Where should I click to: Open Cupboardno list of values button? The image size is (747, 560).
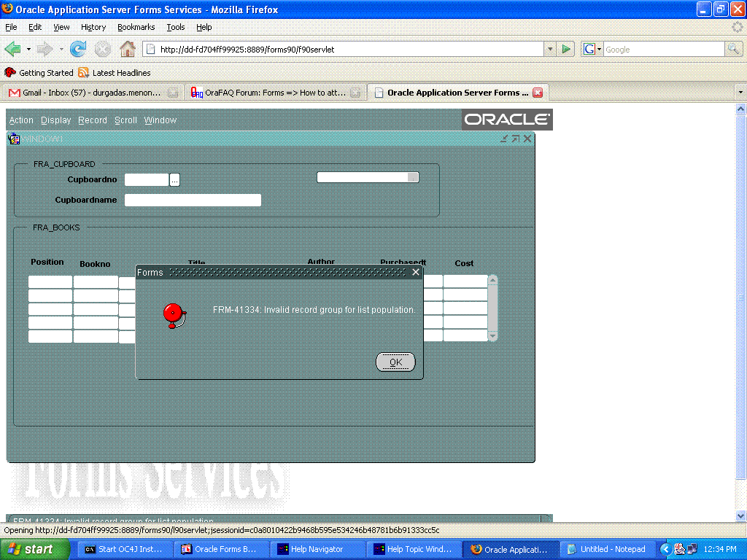175,180
